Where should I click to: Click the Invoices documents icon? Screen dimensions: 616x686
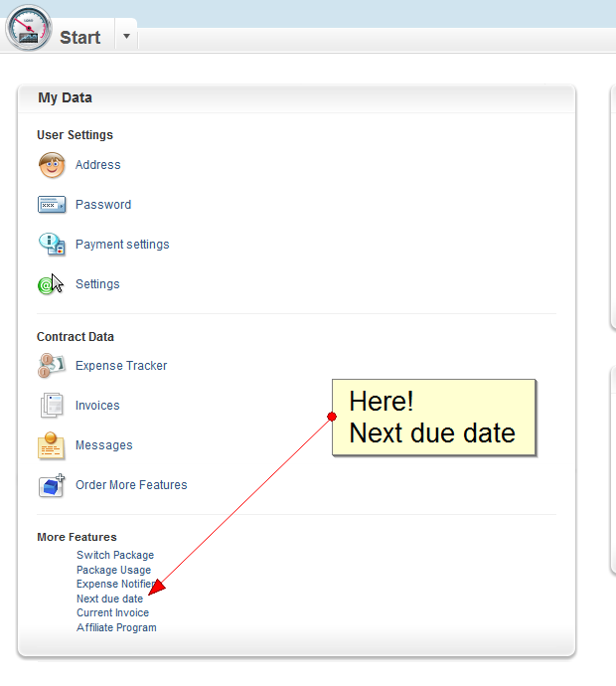point(52,406)
